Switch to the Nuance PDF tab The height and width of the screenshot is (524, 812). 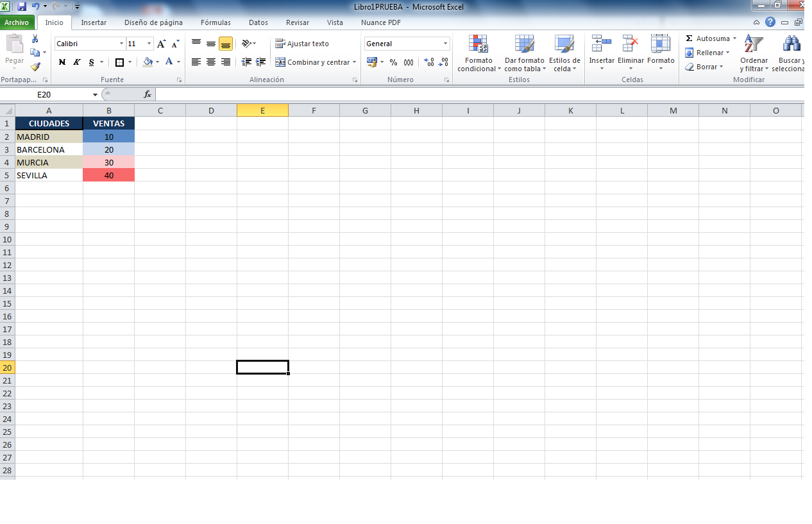(x=381, y=22)
